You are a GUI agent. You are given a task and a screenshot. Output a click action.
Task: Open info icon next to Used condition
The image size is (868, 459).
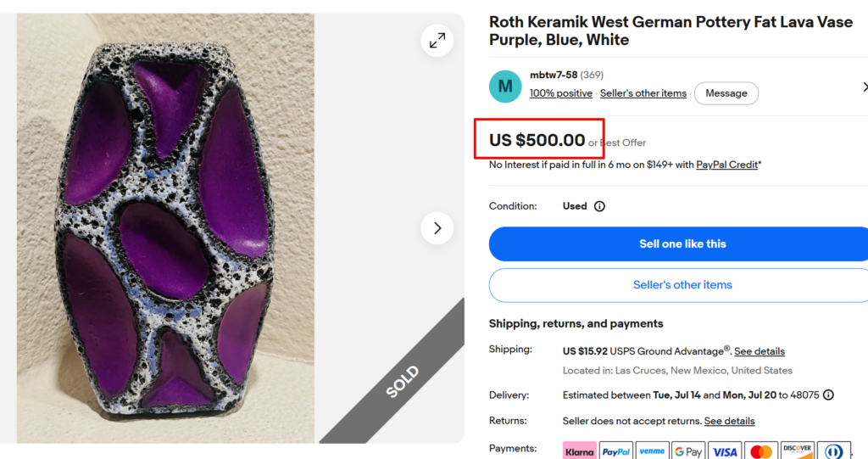point(599,206)
